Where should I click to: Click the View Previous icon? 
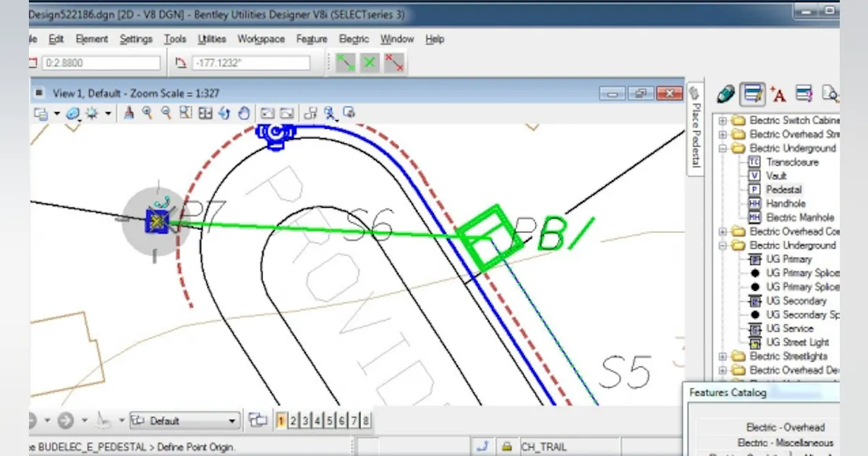click(268, 113)
